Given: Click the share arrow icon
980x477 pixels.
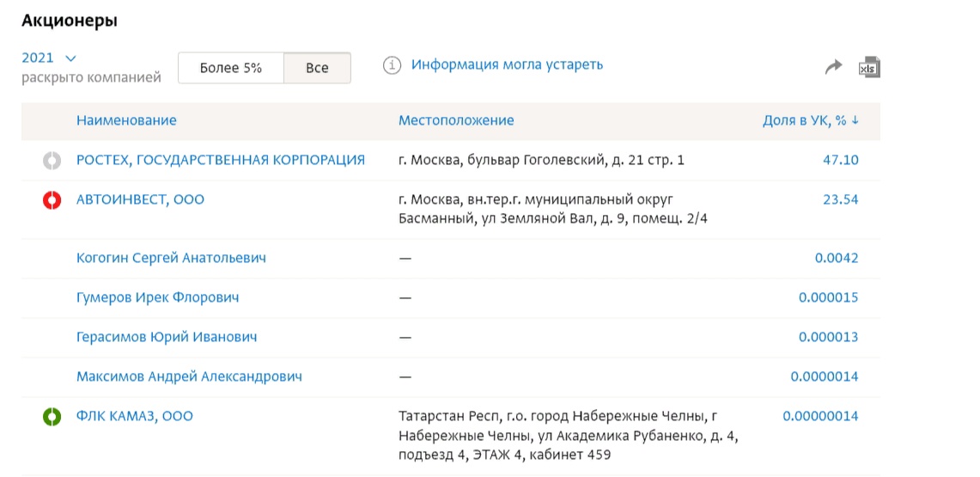Looking at the screenshot, I should click(833, 67).
